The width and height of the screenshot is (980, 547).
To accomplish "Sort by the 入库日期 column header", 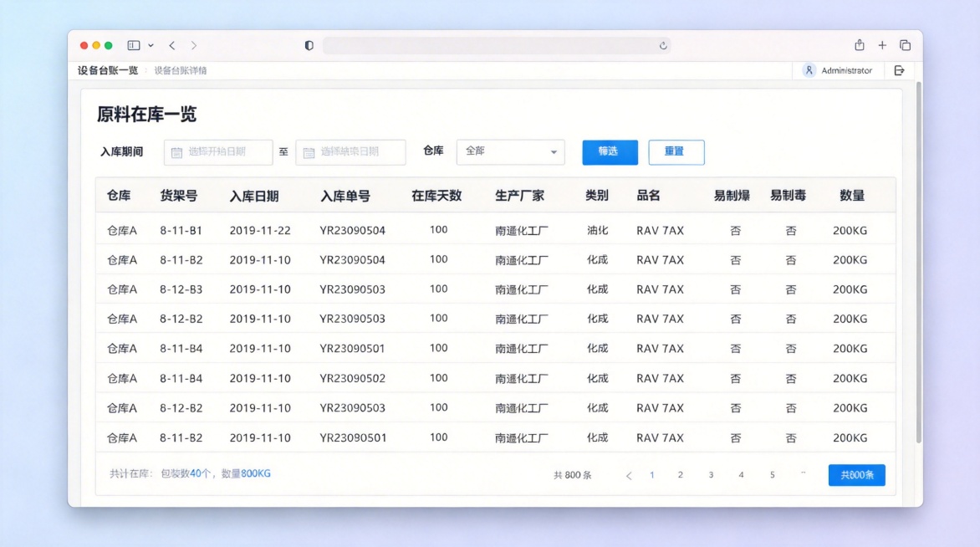I will coord(253,197).
